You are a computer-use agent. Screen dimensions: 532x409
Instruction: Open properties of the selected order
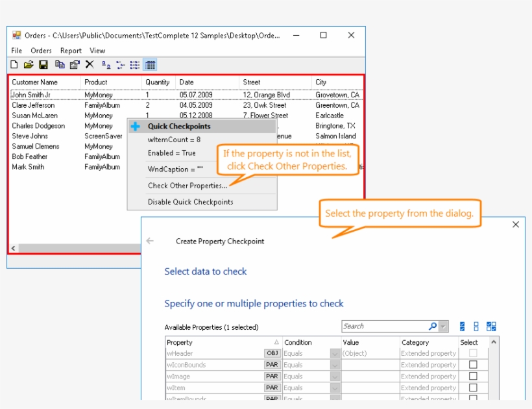[x=74, y=64]
